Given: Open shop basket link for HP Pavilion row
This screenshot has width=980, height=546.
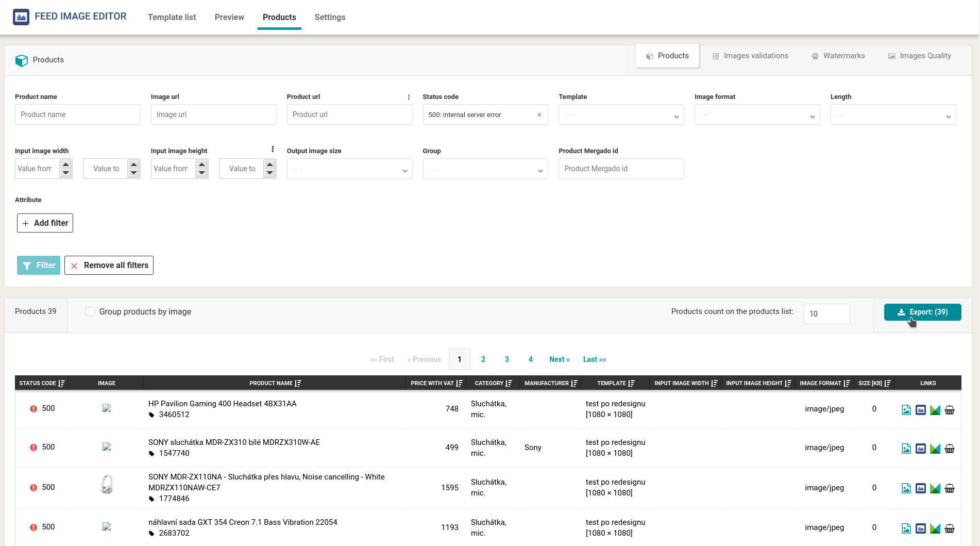Looking at the screenshot, I should click(x=950, y=410).
